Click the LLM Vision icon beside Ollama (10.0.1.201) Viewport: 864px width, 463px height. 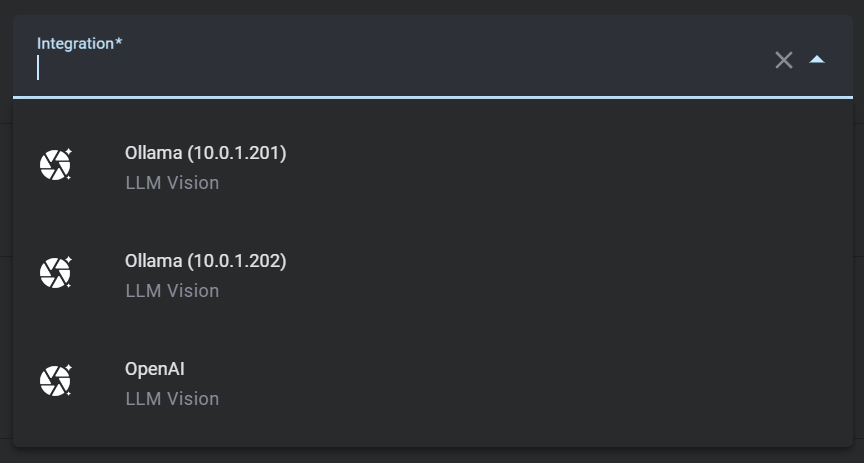pos(56,165)
